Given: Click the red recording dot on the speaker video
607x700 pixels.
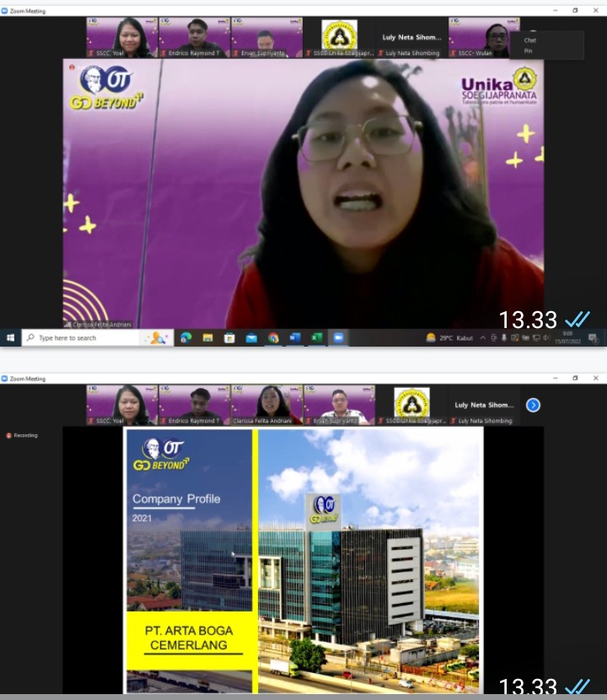Looking at the screenshot, I should (72, 67).
